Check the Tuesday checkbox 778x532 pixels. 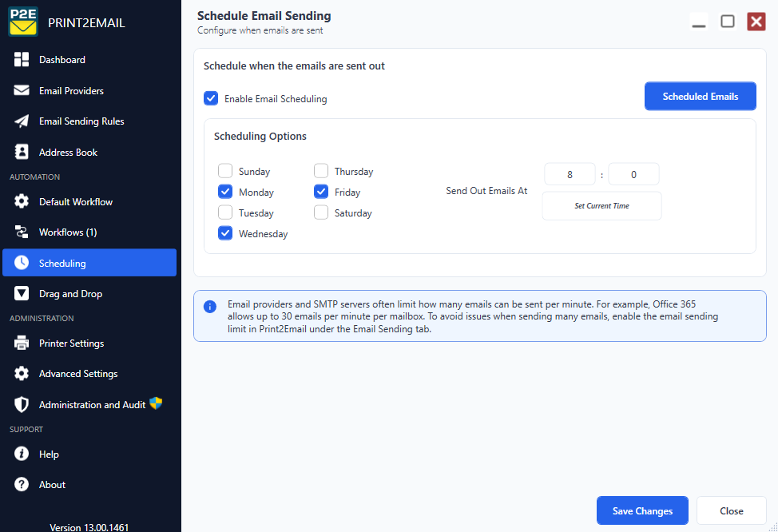click(225, 212)
